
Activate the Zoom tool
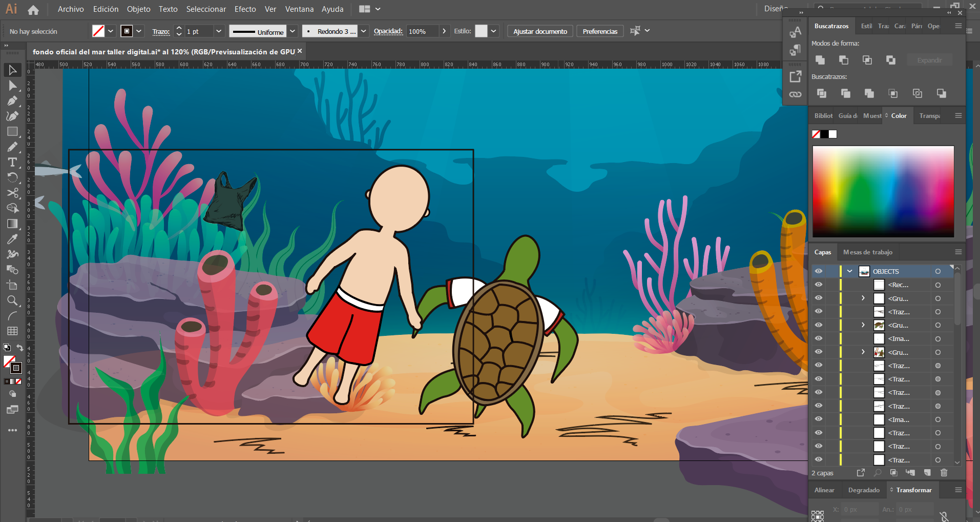13,300
